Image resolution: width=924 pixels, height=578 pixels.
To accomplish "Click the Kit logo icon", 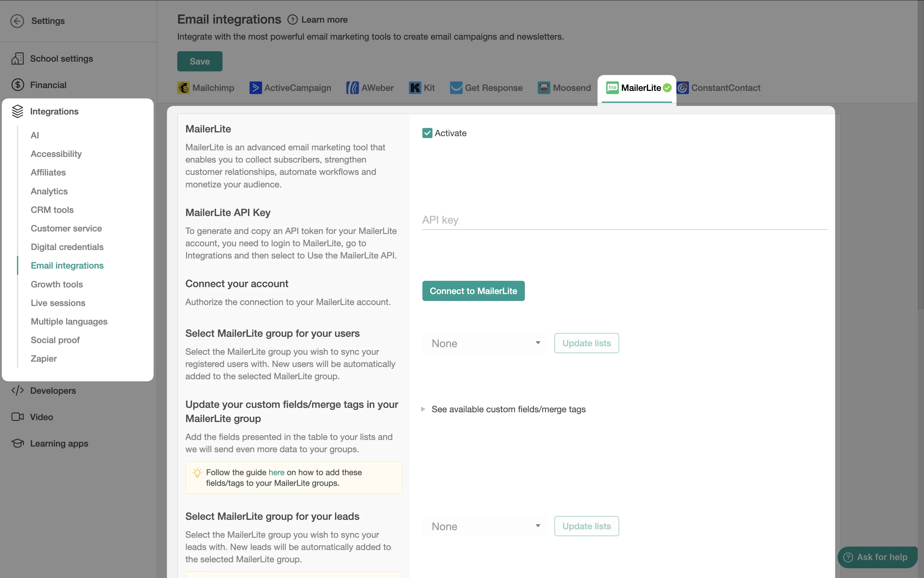I will (415, 87).
